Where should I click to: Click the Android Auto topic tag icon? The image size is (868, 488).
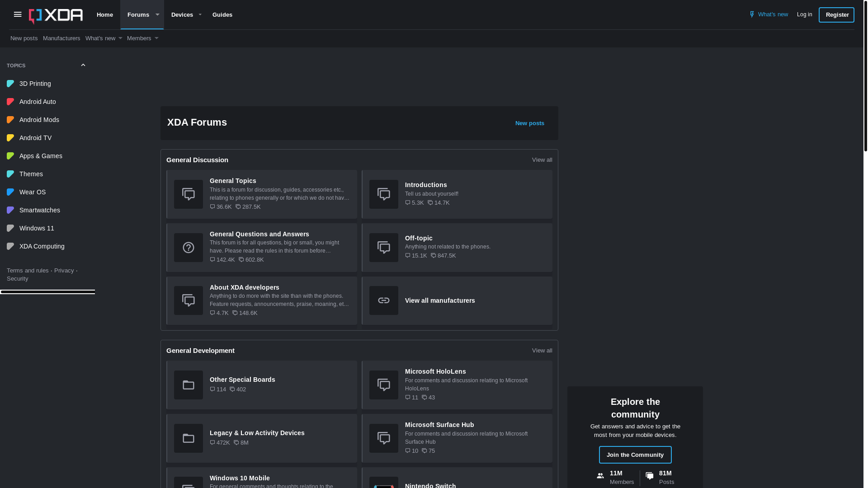[10, 102]
